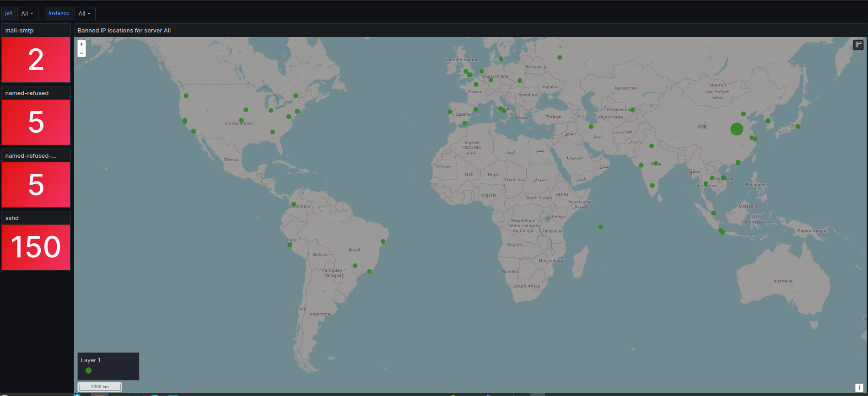
Task: Select the marker in the Indian Ocean
Action: (x=601, y=227)
